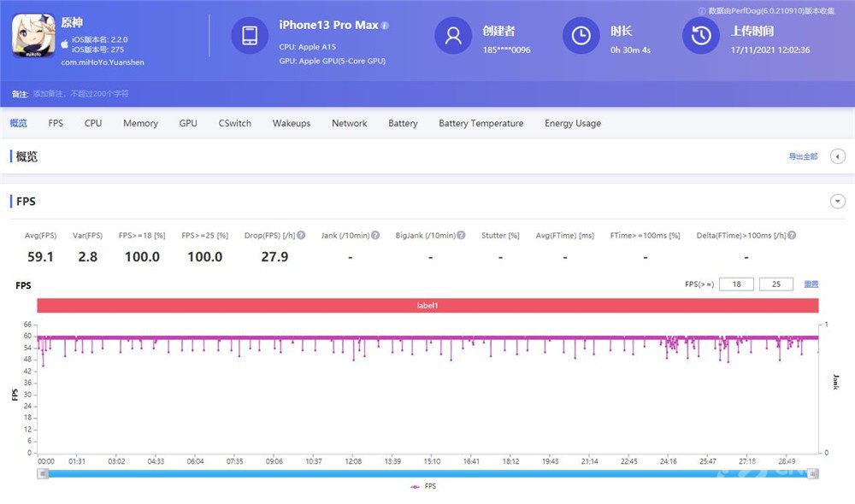Click the phone device icon
This screenshot has width=855, height=504.
(250, 35)
